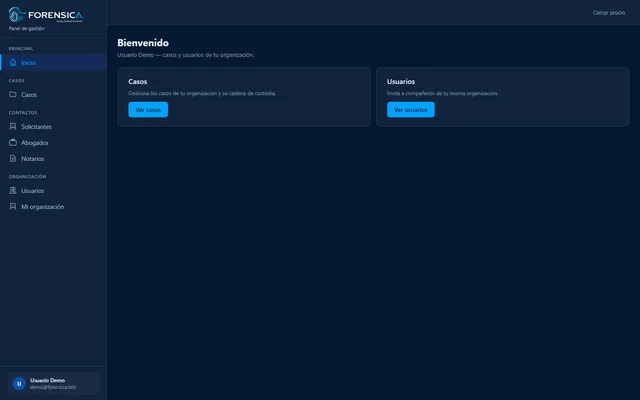640x400 pixels.
Task: Click the people icon beside Usuarios
Action: click(x=13, y=191)
